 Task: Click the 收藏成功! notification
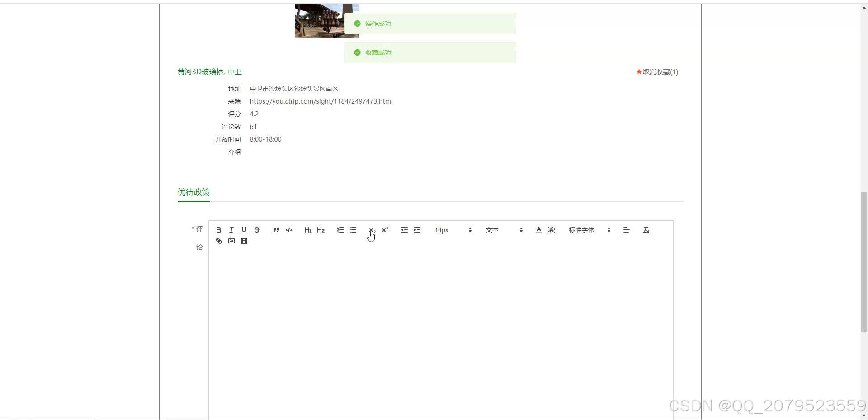click(x=430, y=52)
